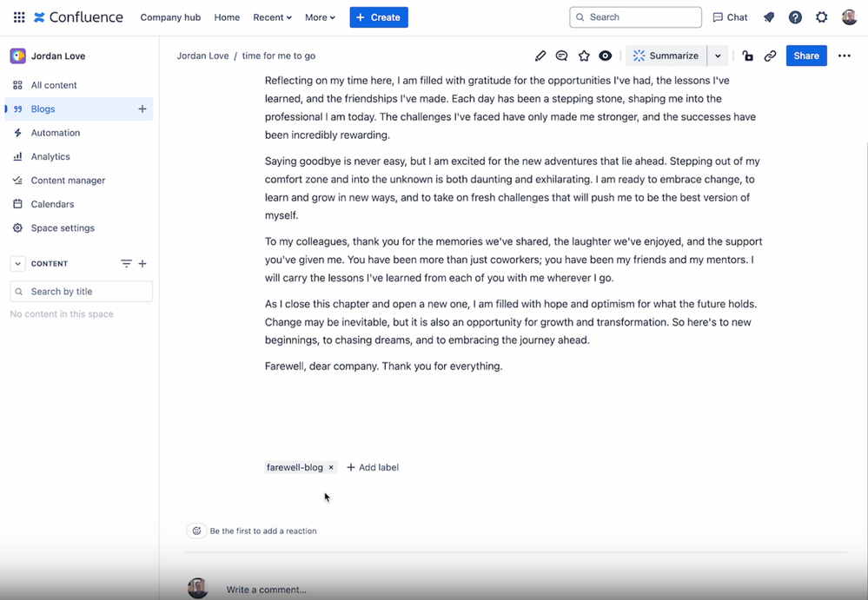Expand the Recent dropdown menu
This screenshot has height=600, width=868.
click(272, 16)
